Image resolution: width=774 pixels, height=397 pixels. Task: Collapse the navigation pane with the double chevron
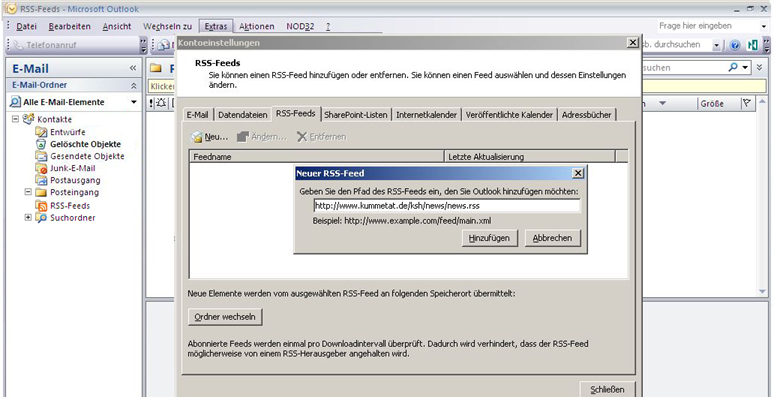(133, 68)
